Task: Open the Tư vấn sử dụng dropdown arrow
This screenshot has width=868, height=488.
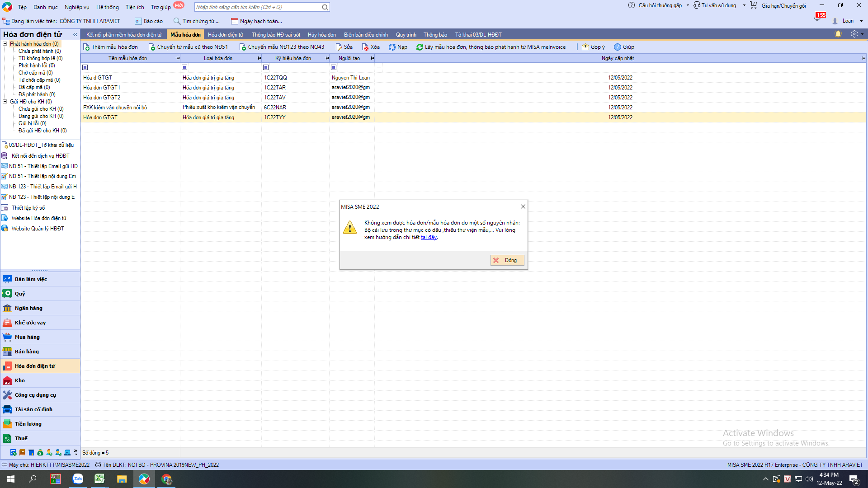Action: (x=744, y=5)
